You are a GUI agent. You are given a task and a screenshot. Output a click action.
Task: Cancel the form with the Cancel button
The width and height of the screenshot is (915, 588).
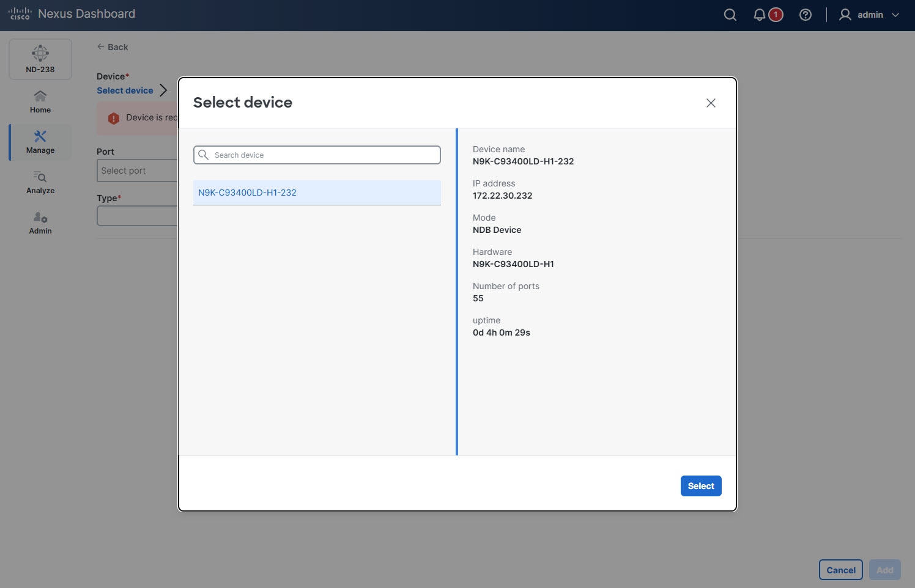click(840, 569)
